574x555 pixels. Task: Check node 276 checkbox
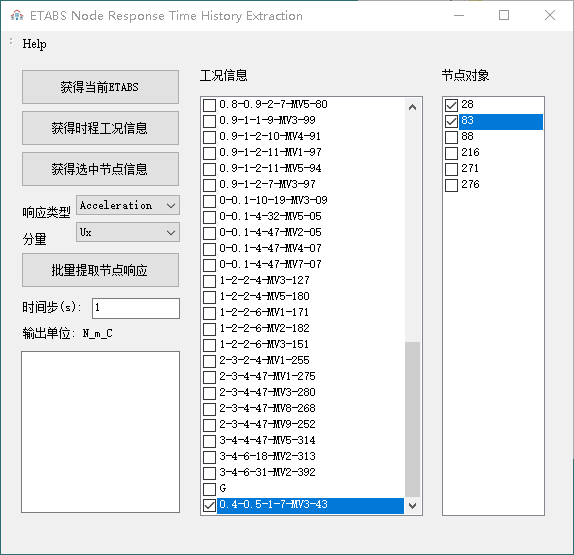pos(451,185)
